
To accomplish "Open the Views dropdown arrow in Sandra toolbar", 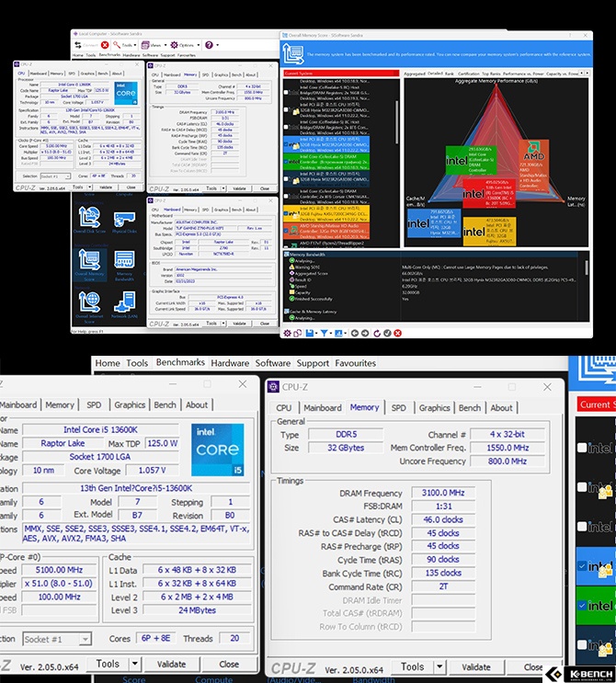I will click(165, 45).
